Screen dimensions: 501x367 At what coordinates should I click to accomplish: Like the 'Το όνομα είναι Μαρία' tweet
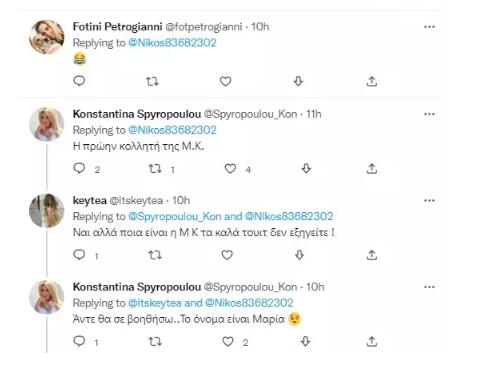click(228, 342)
